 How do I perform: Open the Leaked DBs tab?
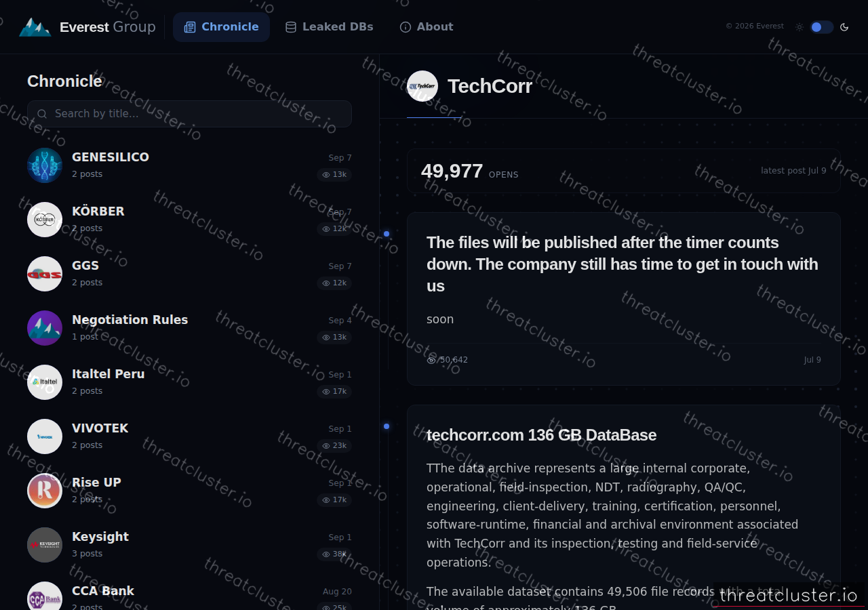[x=329, y=27]
